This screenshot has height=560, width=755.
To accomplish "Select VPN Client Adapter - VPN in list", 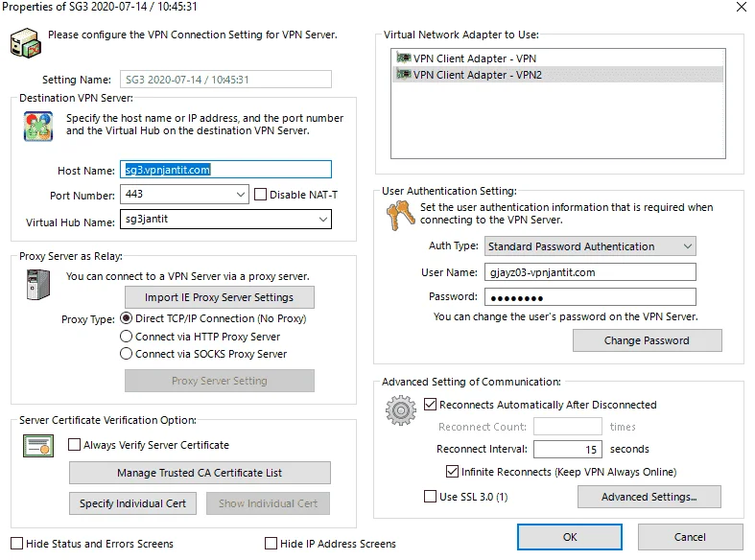I will click(x=557, y=58).
